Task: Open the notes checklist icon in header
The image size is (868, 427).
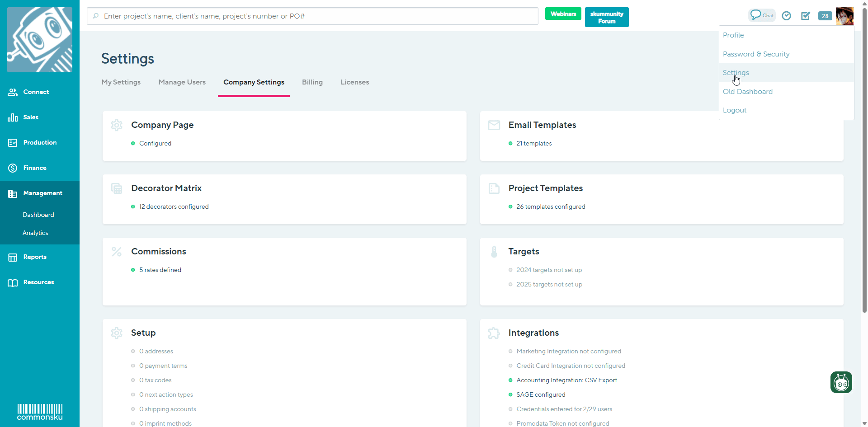Action: point(806,16)
